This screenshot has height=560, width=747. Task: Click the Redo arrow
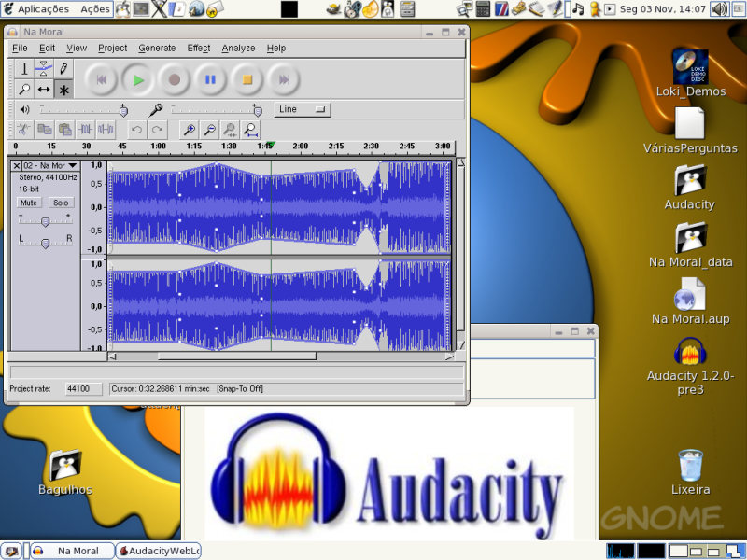[157, 130]
